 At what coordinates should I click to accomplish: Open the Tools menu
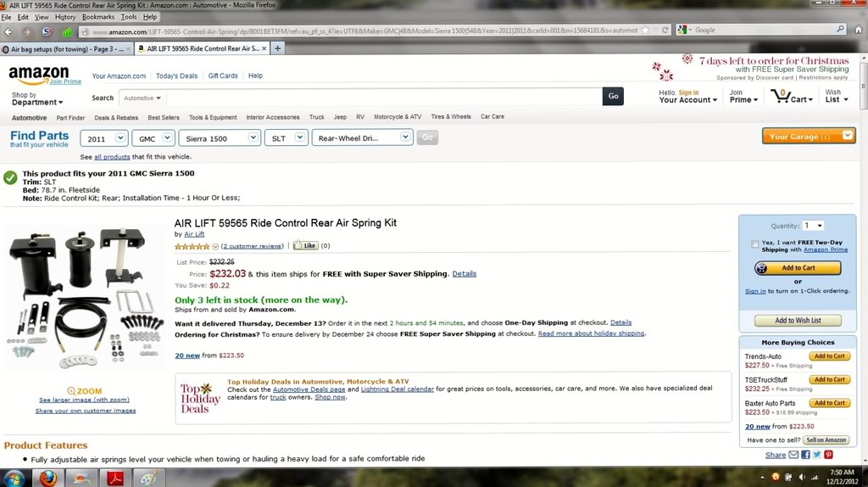pos(129,17)
